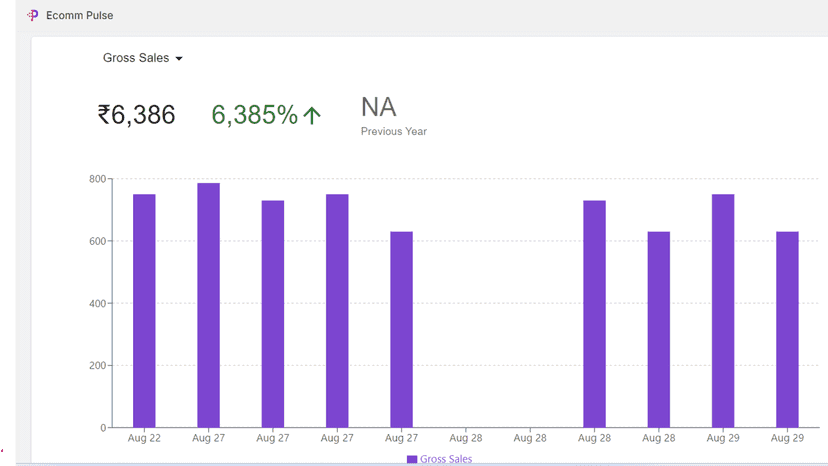This screenshot has height=466, width=828.
Task: Click the Aug 22 bar
Action: 144,311
